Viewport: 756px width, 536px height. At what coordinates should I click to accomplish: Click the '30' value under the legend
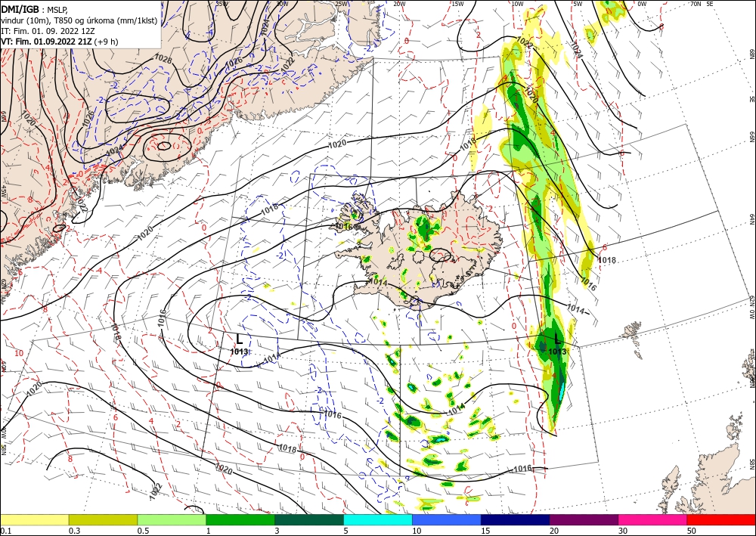[623, 531]
